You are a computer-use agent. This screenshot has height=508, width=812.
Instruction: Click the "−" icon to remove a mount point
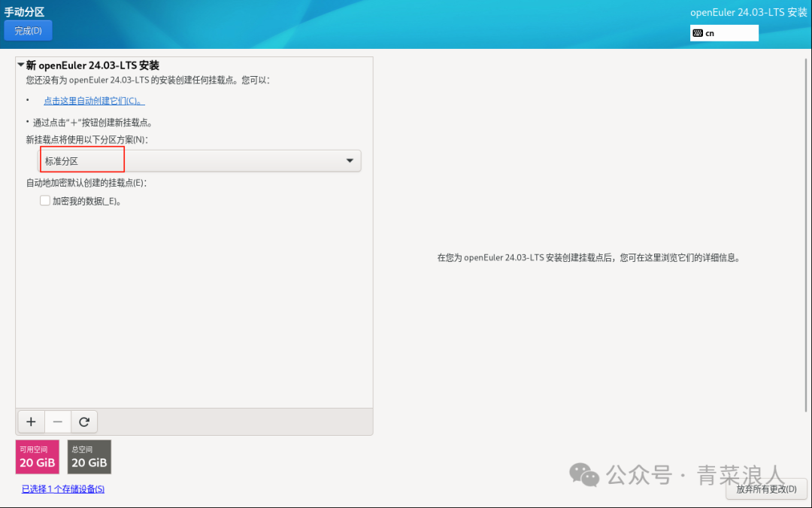[x=57, y=421]
